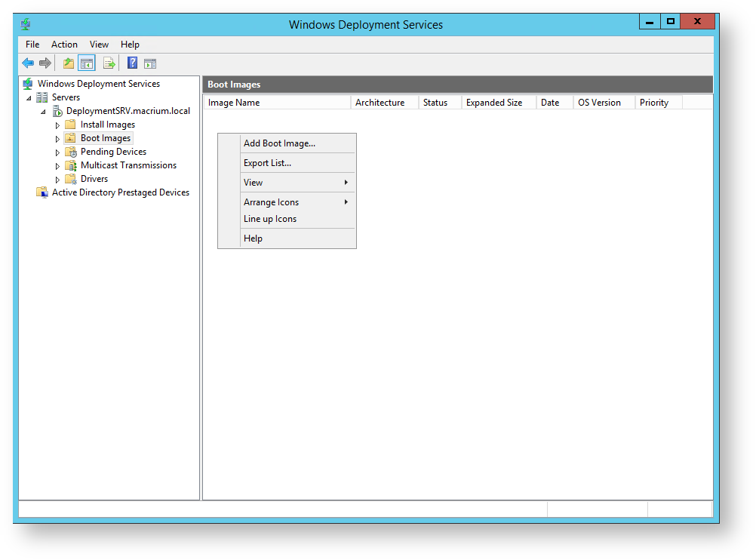Minimize the Windows Deployment Services window
Image resolution: width=756 pixels, height=560 pixels.
point(650,22)
